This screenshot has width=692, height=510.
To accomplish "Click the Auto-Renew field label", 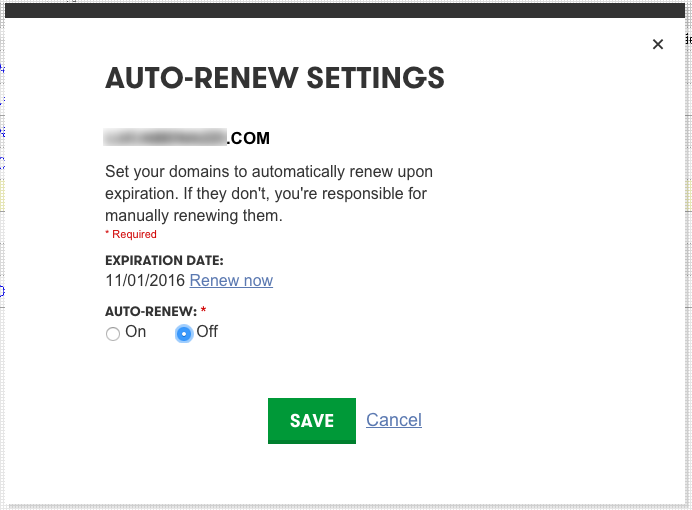I will pos(149,311).
